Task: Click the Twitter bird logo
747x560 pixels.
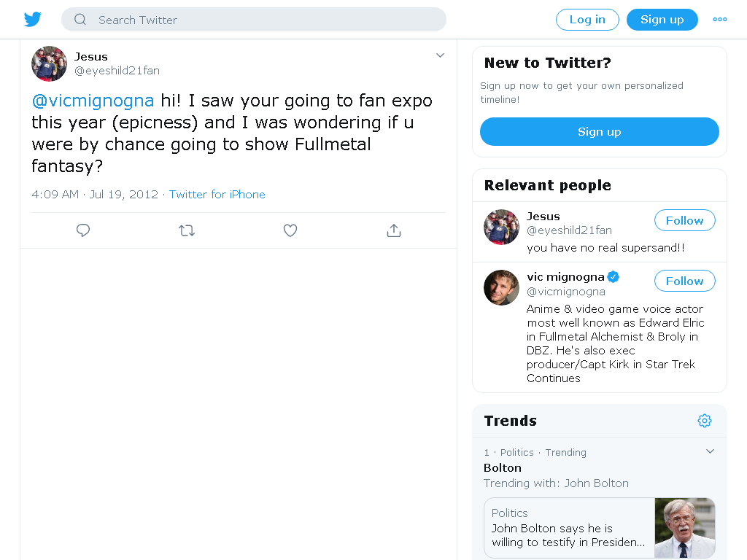Action: (32, 20)
